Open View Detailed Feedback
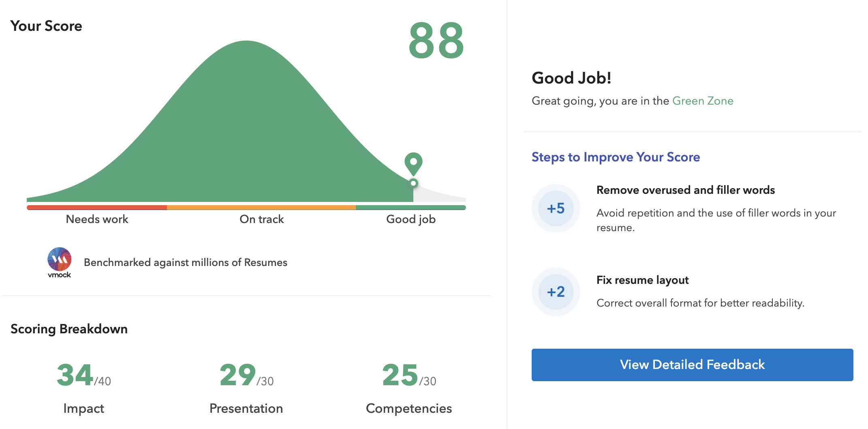 (x=692, y=365)
